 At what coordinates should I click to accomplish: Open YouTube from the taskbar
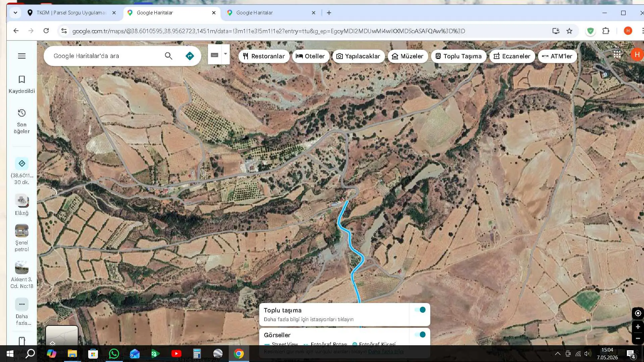176,354
